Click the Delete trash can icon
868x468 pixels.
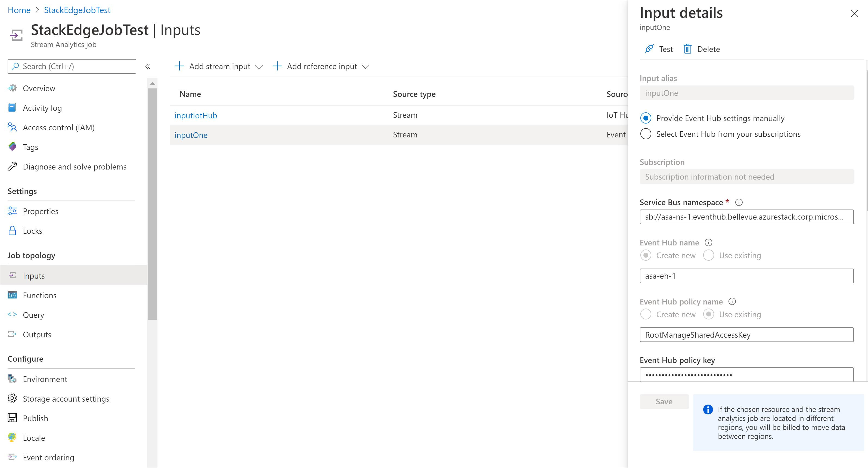tap(687, 49)
